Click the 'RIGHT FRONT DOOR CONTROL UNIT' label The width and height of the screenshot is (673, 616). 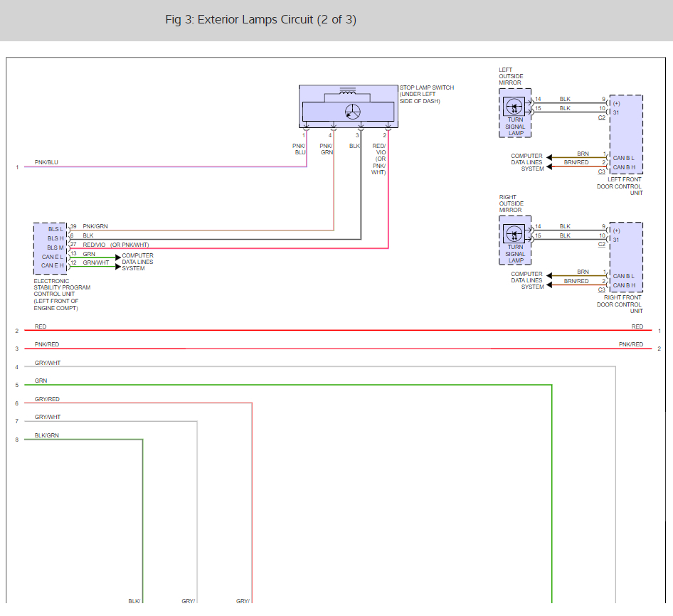coord(620,304)
